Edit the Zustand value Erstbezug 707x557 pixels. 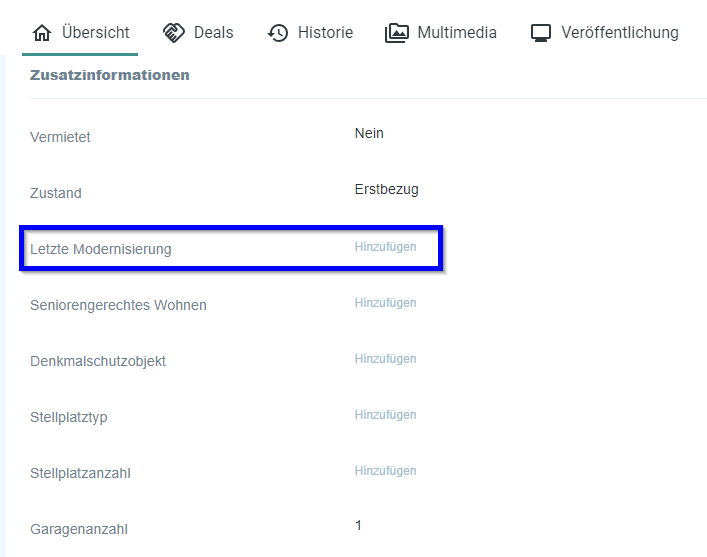click(386, 190)
